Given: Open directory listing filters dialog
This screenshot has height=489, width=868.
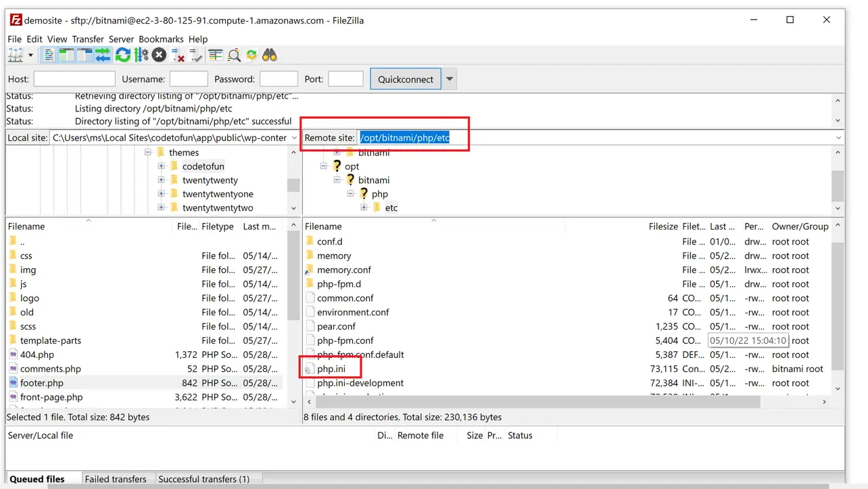Looking at the screenshot, I should (216, 55).
